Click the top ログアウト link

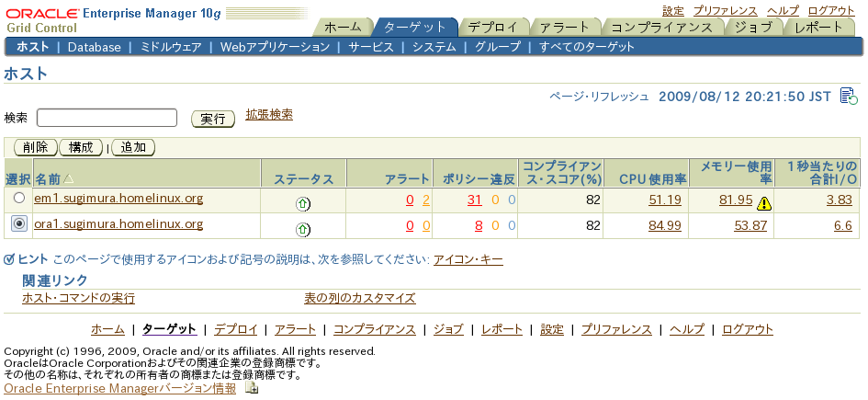tap(831, 10)
